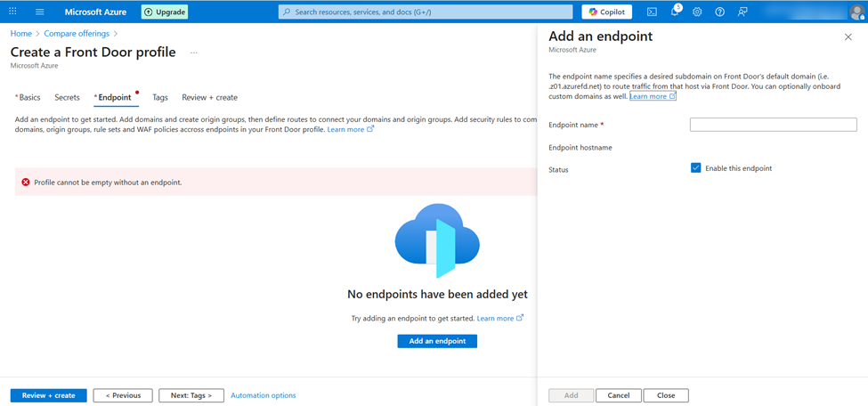Switch to the Endpoint tab
This screenshot has height=406, width=868.
point(116,97)
